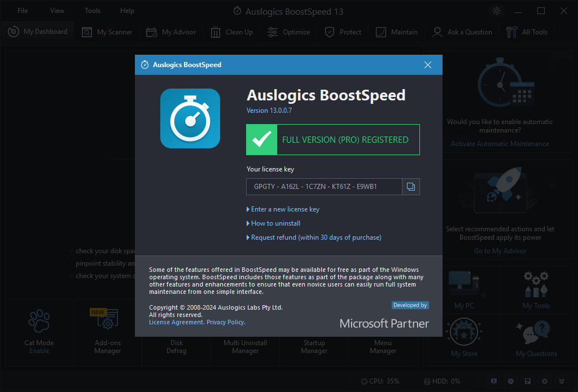Click the BoostSpeed stopwatch app logo
The width and height of the screenshot is (578, 392).
coord(190,118)
